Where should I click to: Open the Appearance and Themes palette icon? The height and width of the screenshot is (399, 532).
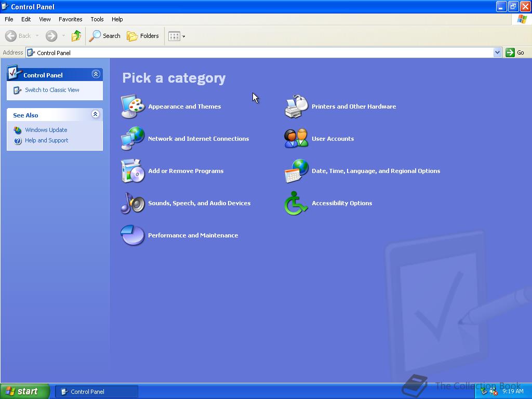132,106
